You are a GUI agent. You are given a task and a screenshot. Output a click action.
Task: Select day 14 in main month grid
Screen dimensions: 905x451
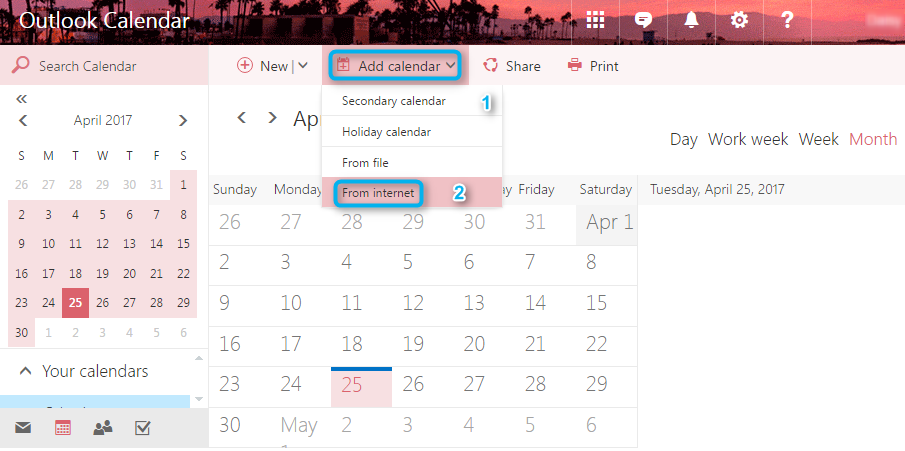pos(545,306)
